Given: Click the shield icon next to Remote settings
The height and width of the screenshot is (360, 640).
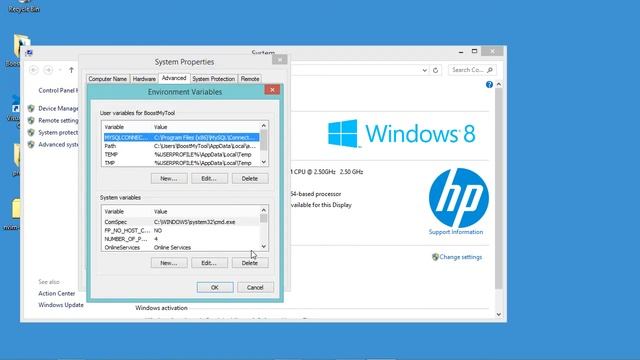Looking at the screenshot, I should point(31,120).
